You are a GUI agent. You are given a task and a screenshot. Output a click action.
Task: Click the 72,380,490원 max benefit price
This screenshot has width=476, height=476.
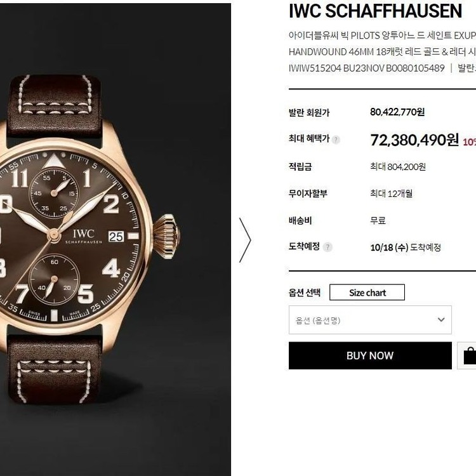click(x=414, y=140)
